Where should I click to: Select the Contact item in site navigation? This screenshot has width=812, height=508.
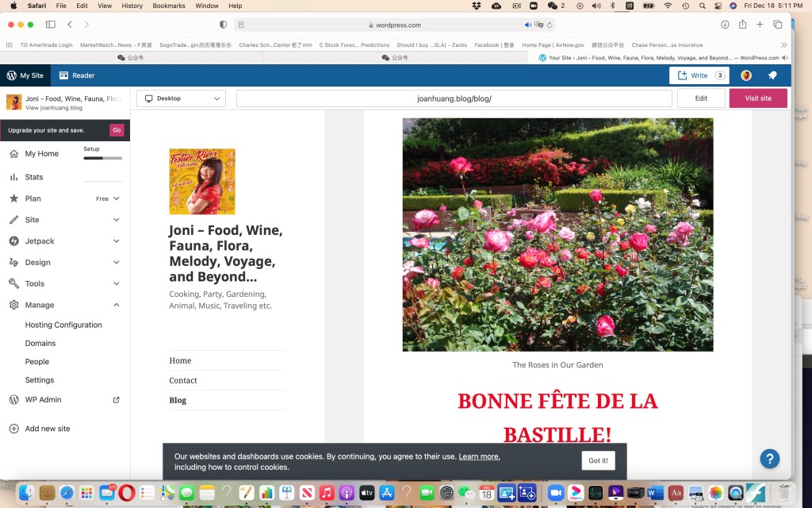[x=183, y=380]
